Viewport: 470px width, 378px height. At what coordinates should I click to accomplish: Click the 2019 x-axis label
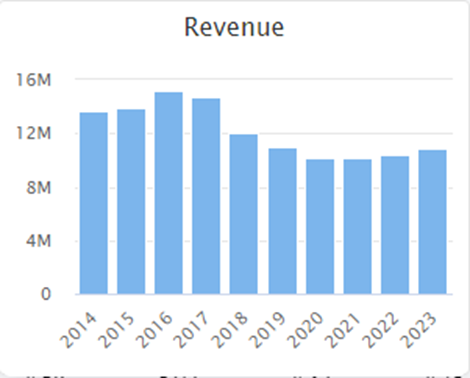click(x=267, y=330)
